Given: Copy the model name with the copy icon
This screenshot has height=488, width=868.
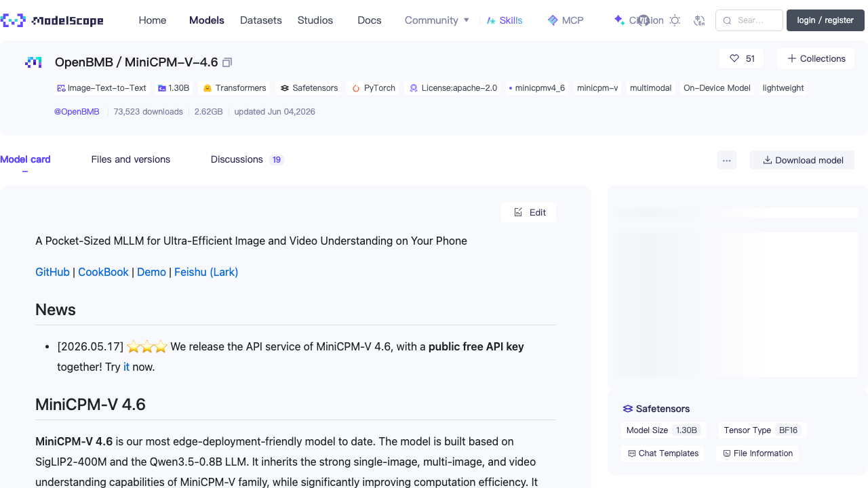Looking at the screenshot, I should pyautogui.click(x=227, y=62).
